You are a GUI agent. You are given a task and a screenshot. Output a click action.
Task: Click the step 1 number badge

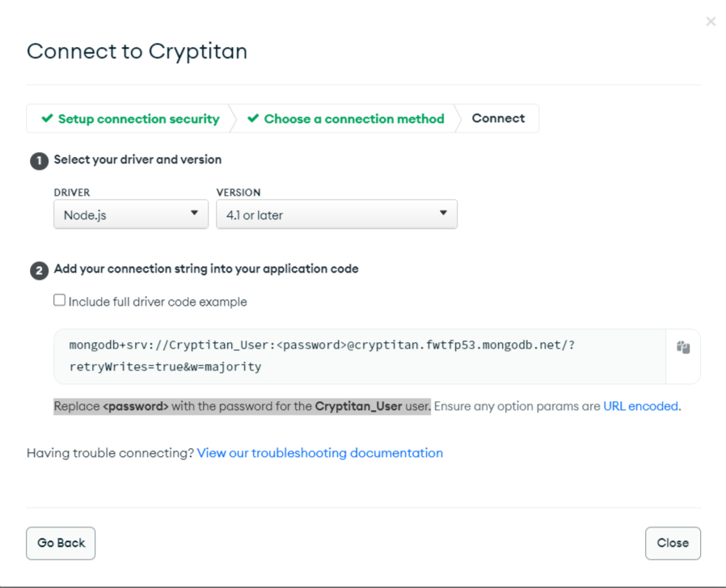[39, 161]
